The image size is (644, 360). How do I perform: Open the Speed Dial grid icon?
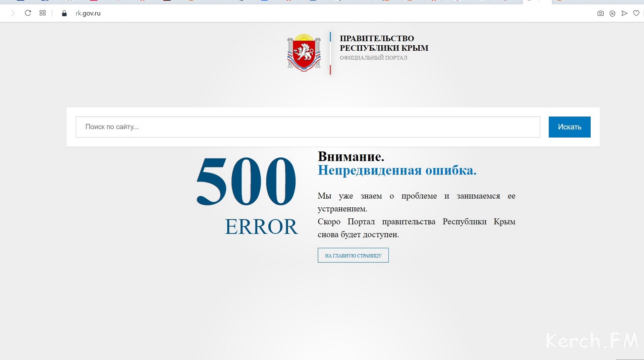43,13
